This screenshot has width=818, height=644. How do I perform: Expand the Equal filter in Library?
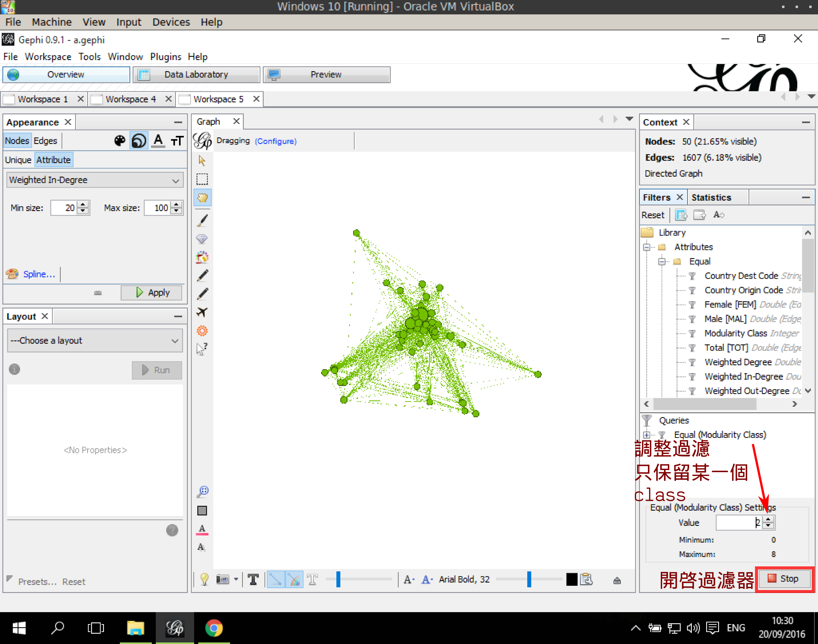point(663,261)
